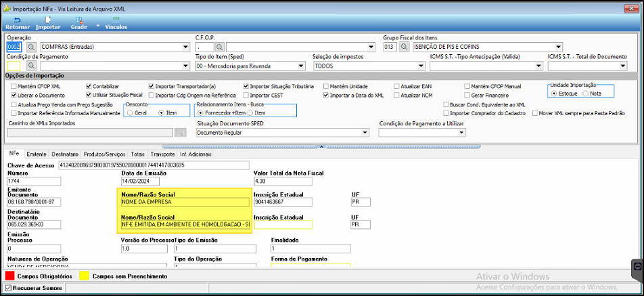Open Situação Documento SPED dropdown
The image size is (644, 296).
(x=365, y=132)
